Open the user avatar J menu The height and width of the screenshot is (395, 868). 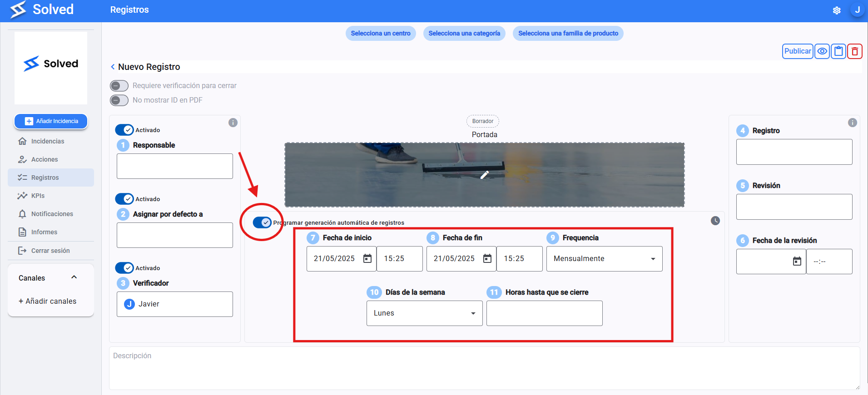pos(858,10)
